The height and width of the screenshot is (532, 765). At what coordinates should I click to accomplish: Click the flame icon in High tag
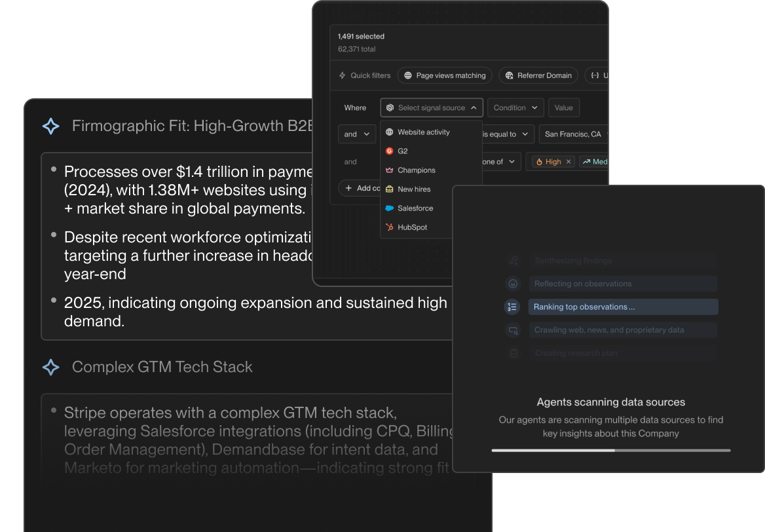[x=539, y=162]
